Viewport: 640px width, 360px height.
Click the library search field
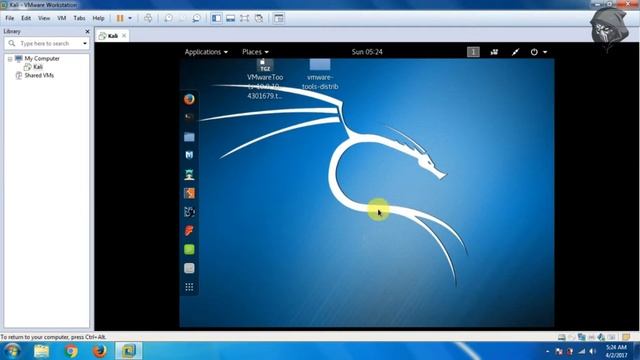click(x=47, y=43)
